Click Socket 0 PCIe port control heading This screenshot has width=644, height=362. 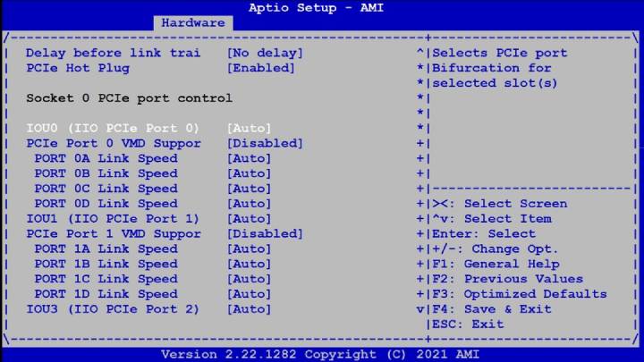pos(129,98)
